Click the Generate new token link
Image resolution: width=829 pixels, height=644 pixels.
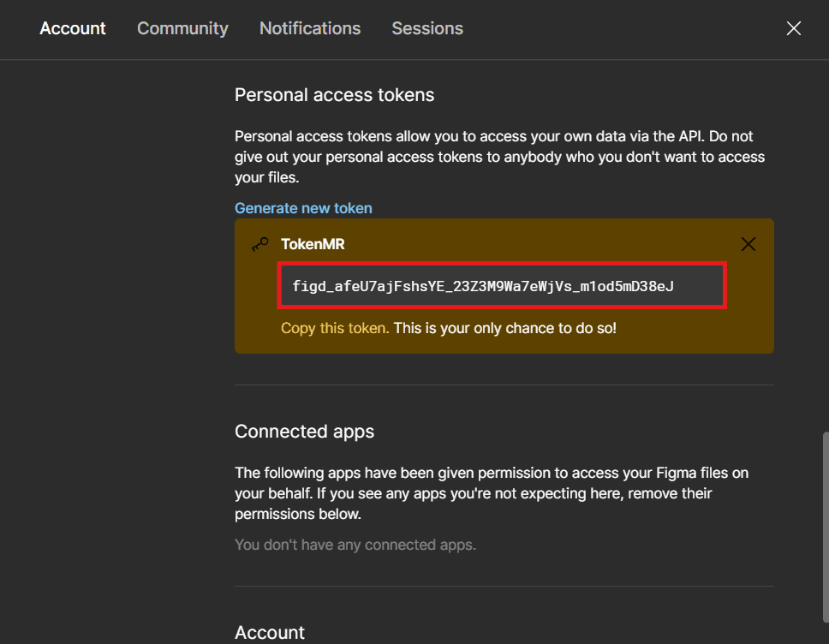(x=303, y=208)
